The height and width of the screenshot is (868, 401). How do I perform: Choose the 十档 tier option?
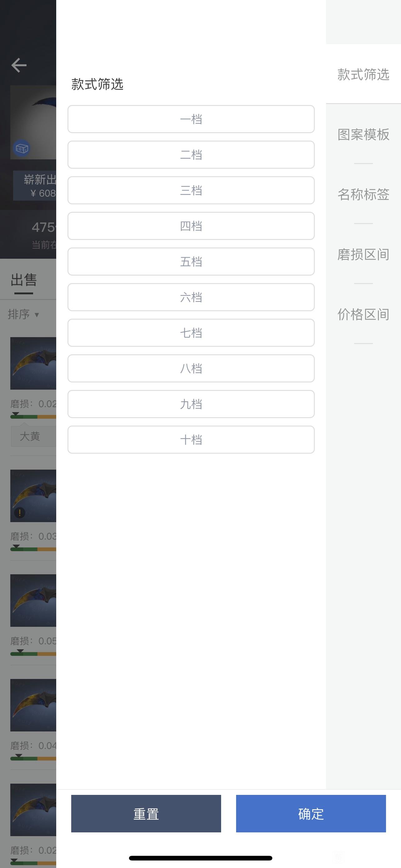[x=191, y=440]
